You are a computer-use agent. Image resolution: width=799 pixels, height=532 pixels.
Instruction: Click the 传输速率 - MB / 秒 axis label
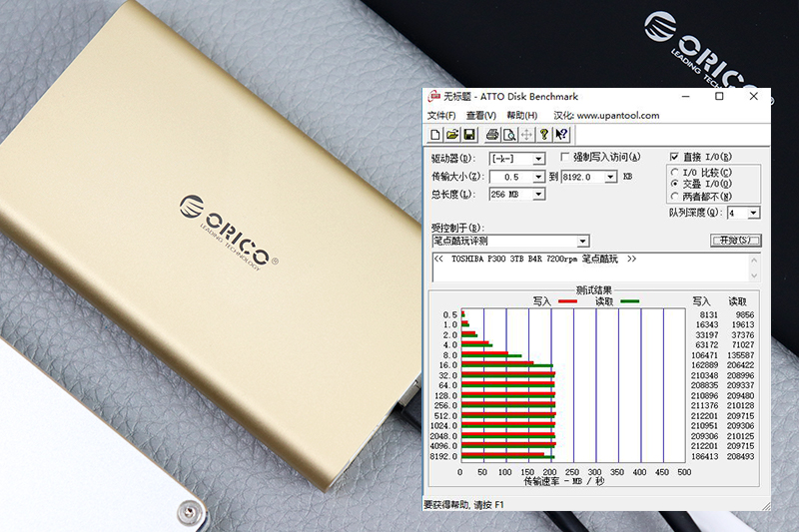[x=563, y=481]
